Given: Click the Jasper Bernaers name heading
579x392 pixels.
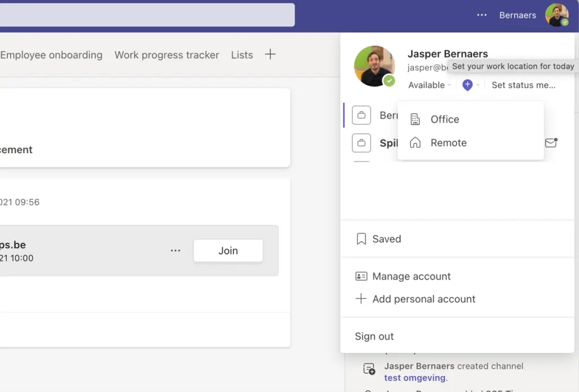Looking at the screenshot, I should click(448, 54).
